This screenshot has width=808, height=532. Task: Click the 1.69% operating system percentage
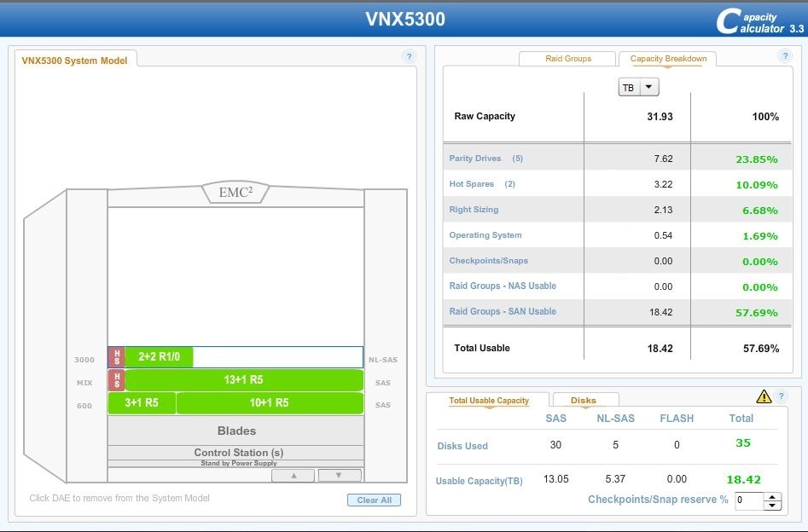(x=760, y=236)
